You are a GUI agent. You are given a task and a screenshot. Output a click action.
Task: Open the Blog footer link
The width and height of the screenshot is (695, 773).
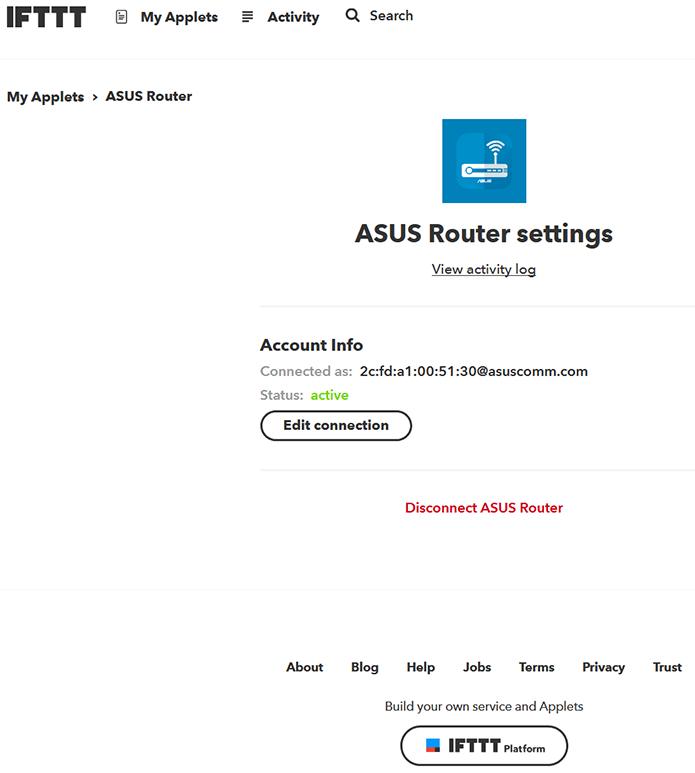pos(365,667)
